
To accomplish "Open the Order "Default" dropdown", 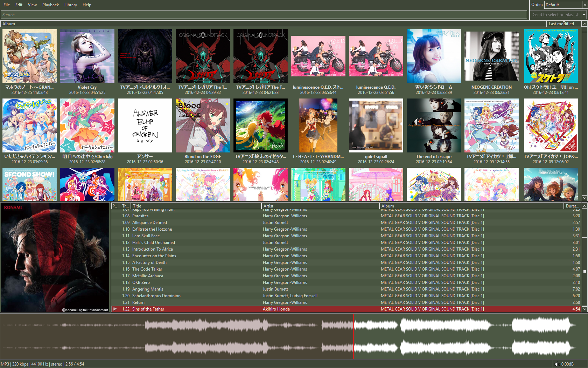I will [x=563, y=5].
